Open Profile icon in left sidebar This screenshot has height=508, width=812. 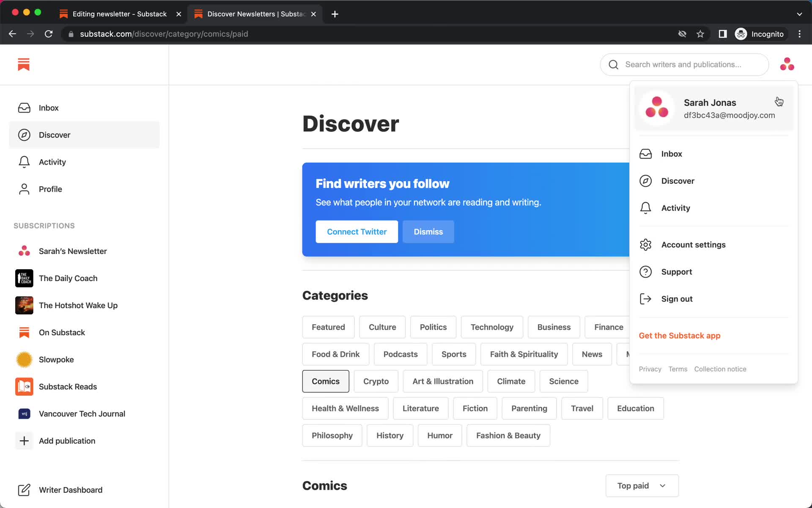tap(22, 188)
